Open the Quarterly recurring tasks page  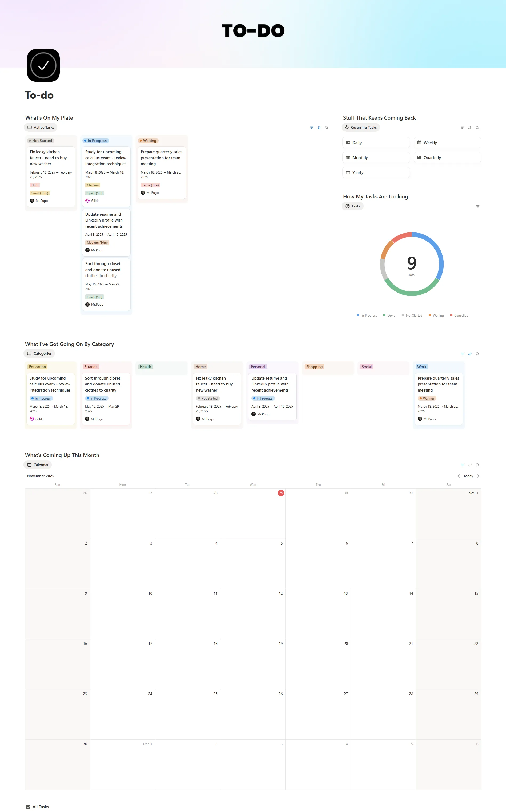[447, 158]
